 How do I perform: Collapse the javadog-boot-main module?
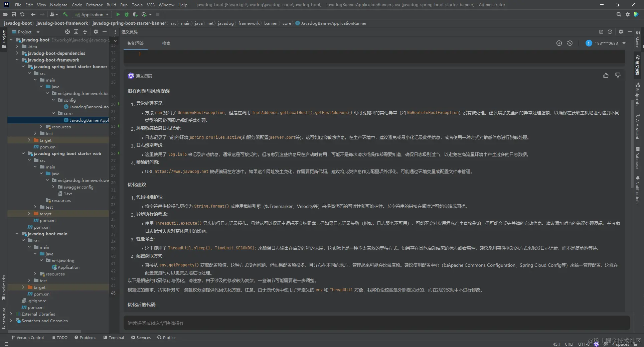(17, 234)
